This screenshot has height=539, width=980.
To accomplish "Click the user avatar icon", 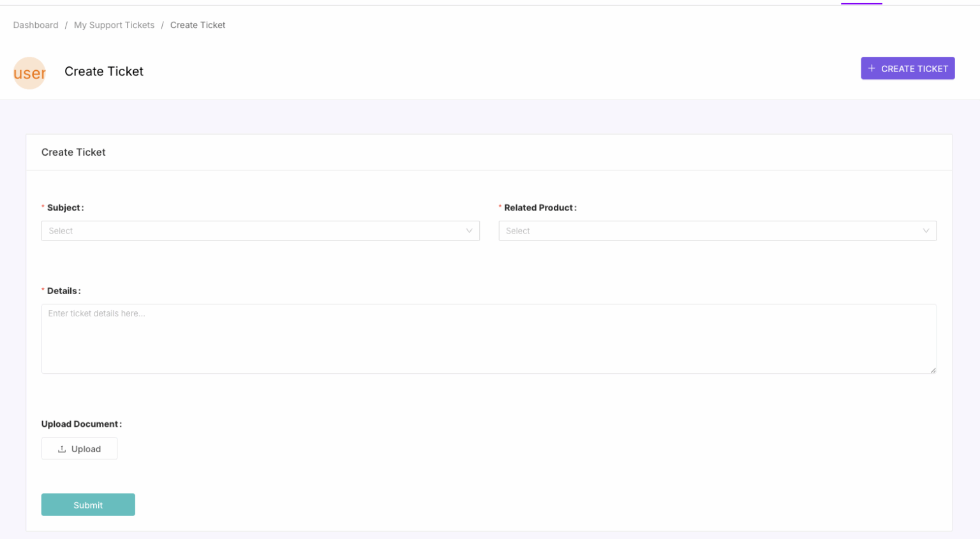I will tap(29, 73).
